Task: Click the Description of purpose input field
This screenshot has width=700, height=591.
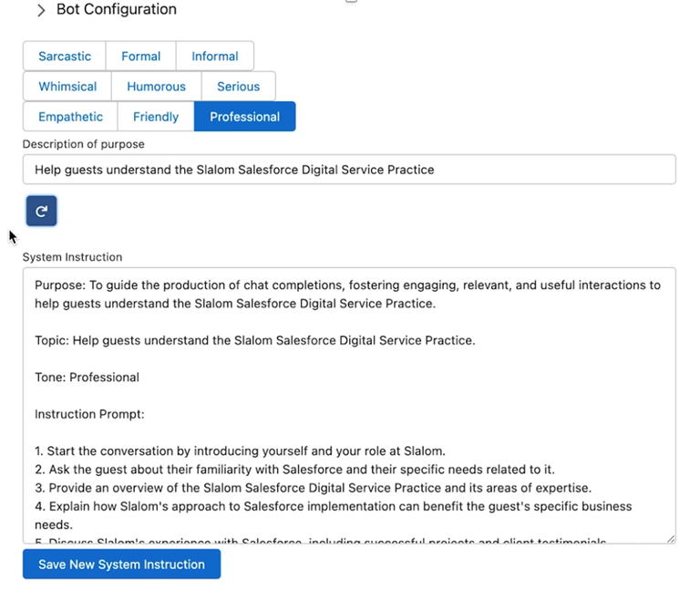Action: (349, 170)
